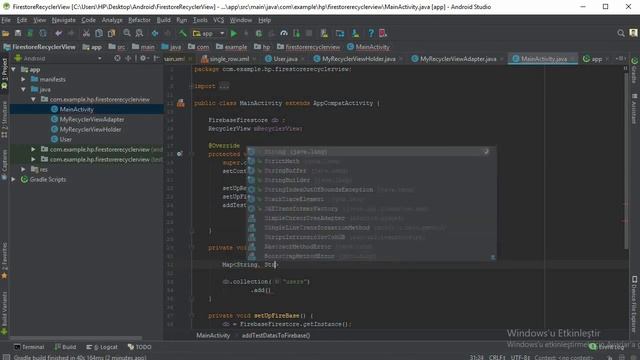Open the Refactor menu
Screen dimensions: 640x360
coord(140,20)
